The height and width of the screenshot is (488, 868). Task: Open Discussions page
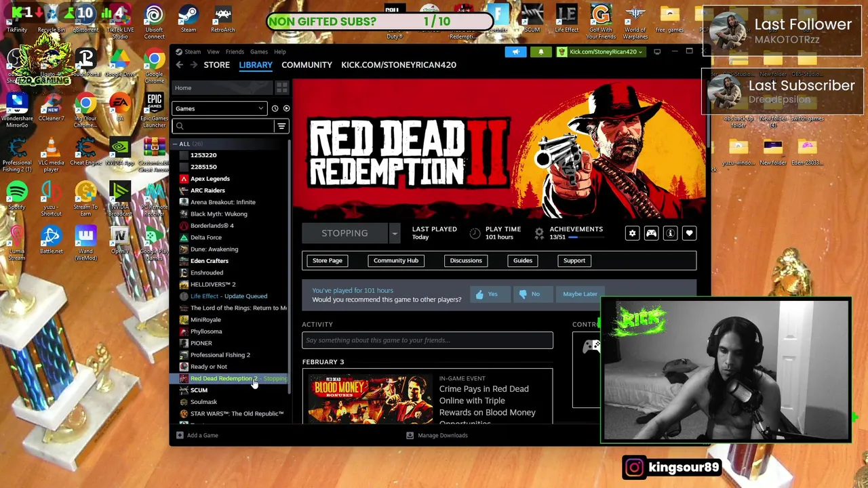click(466, 261)
